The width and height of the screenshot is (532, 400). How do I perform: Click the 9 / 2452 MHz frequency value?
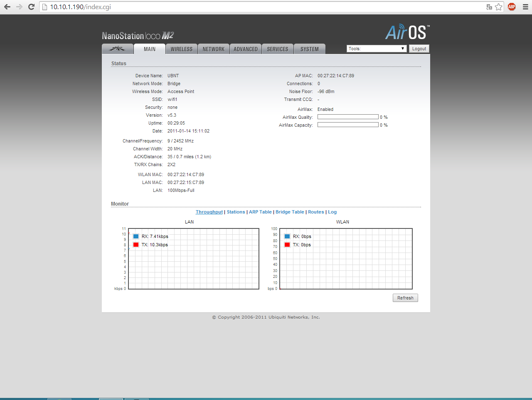181,141
